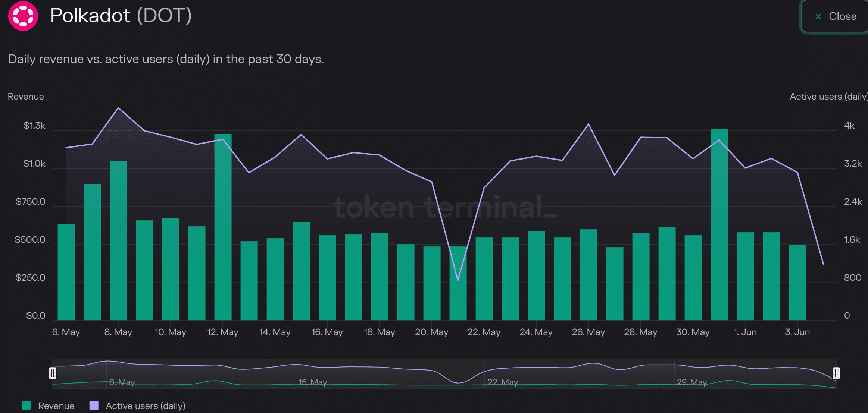Click the 6. May revenue bar
The height and width of the screenshot is (413, 868).
(66, 272)
